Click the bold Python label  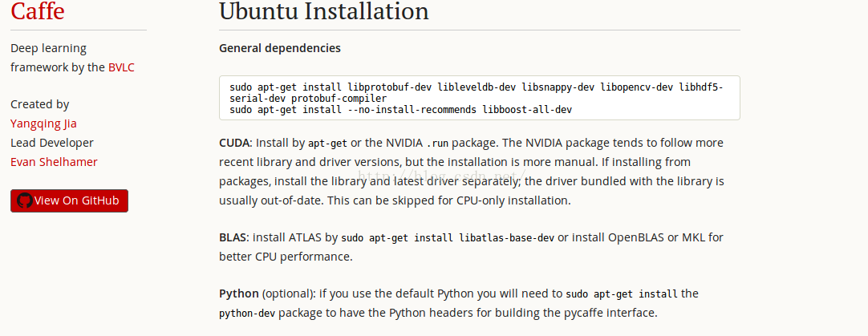[x=238, y=293]
